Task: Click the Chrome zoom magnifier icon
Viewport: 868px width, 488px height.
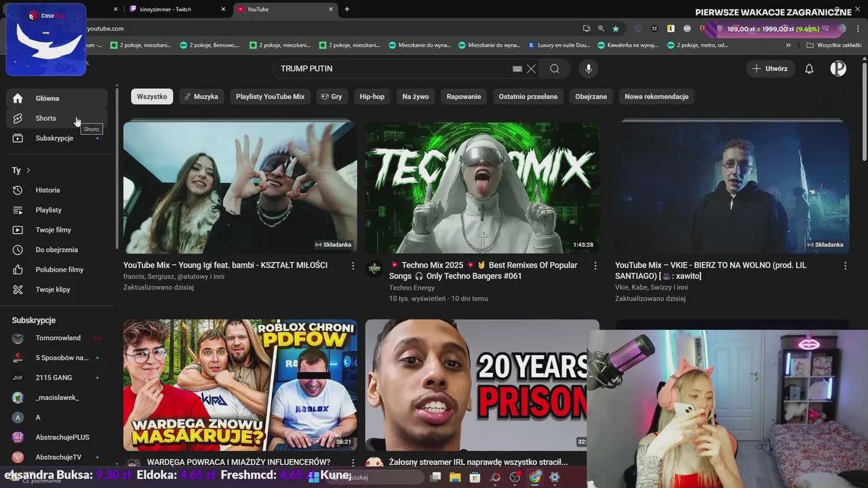Action: (x=601, y=28)
